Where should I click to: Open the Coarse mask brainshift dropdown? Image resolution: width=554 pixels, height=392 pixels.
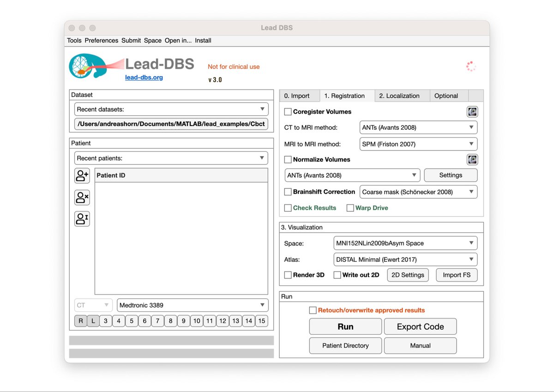(x=418, y=192)
